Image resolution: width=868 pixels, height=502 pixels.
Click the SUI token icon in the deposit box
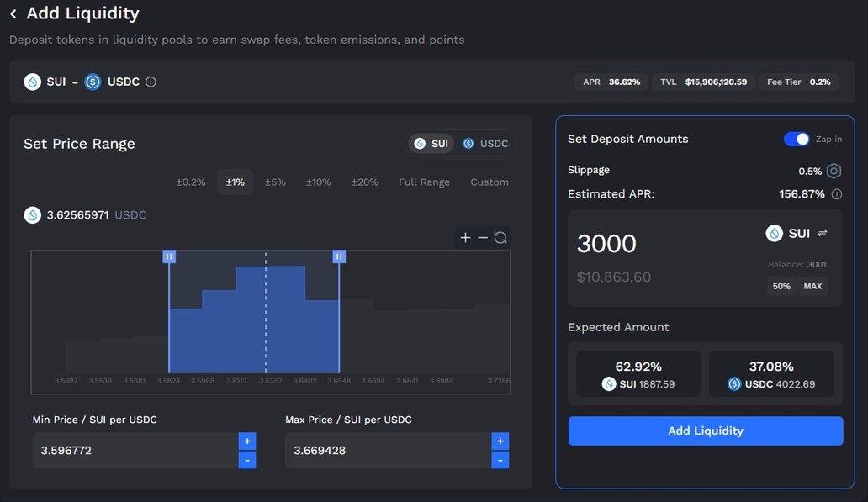click(x=774, y=233)
